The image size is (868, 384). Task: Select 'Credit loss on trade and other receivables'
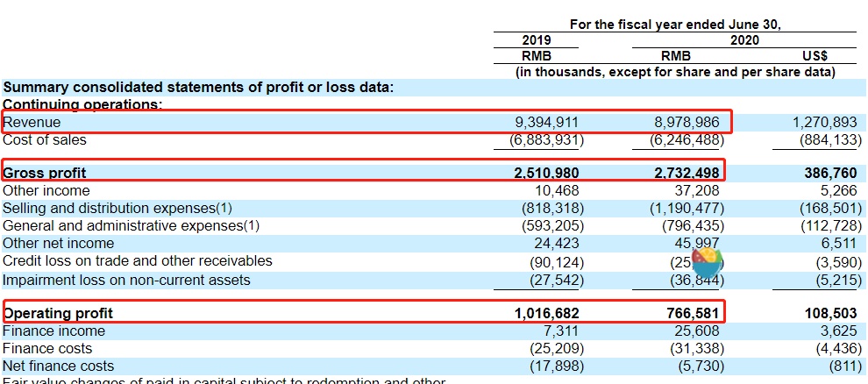pos(138,261)
